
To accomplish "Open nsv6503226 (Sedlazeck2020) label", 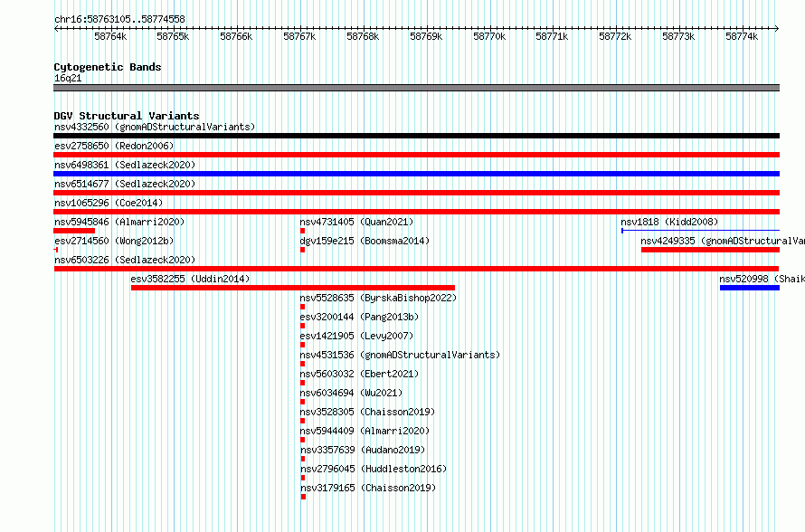I will tap(125, 260).
